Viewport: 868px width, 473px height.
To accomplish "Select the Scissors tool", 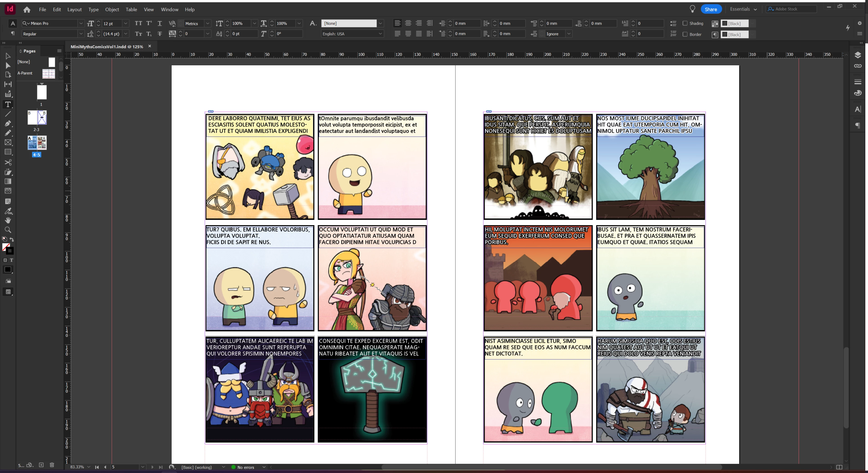I will pyautogui.click(x=8, y=162).
